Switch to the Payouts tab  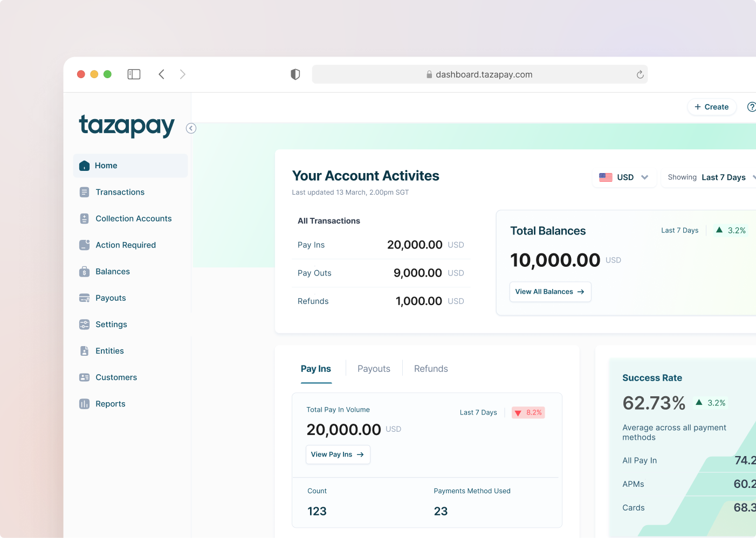(374, 369)
